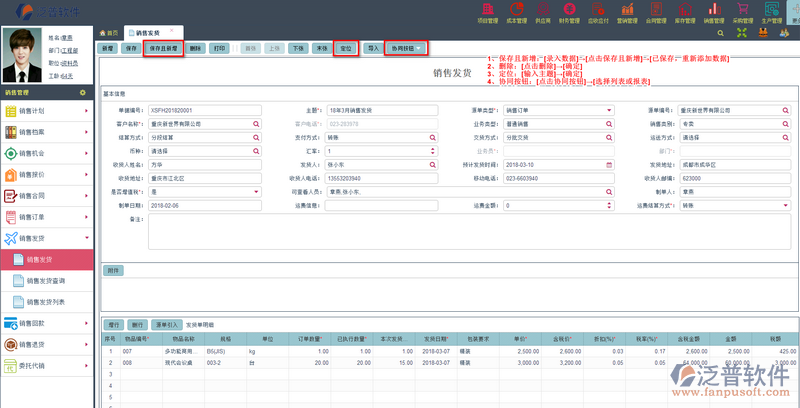Open the 是否增值税 dropdown
Viewport: 800px width, 408px height.
click(x=256, y=192)
